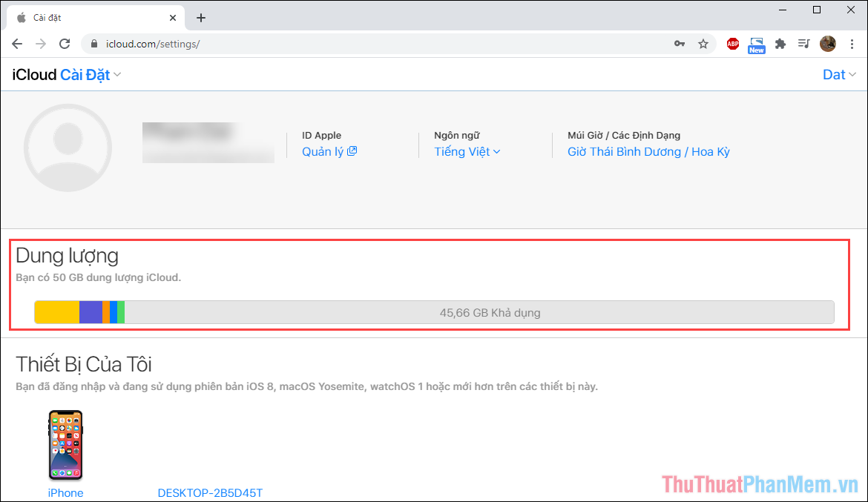Viewport: 868px width, 502px height.
Task: Click the Thiết Bị Của Tôi heading
Action: tap(84, 364)
